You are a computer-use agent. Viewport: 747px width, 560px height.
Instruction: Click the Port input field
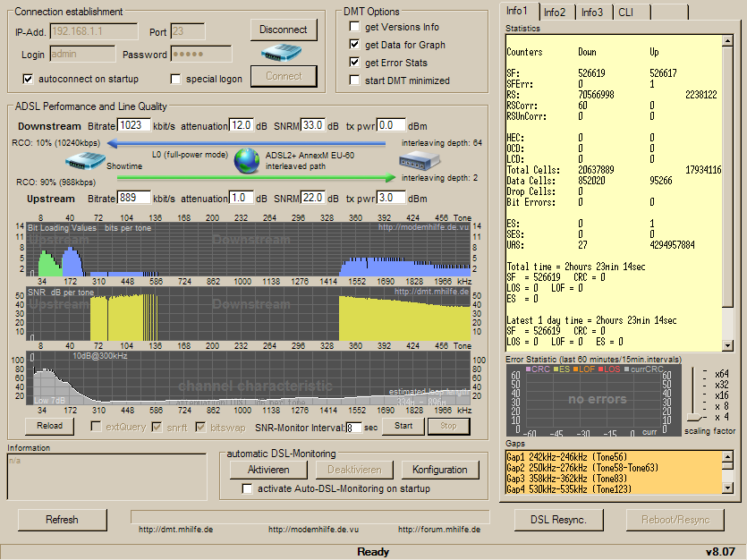188,31
